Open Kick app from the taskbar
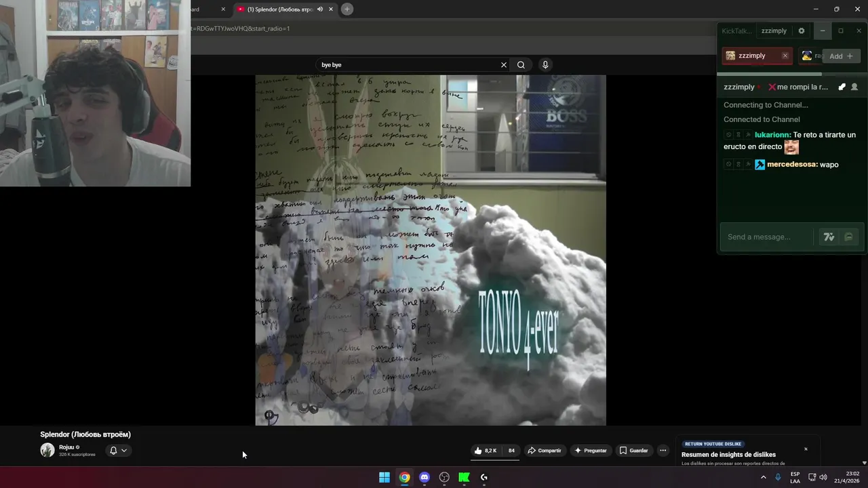Image resolution: width=868 pixels, height=488 pixels. click(464, 477)
